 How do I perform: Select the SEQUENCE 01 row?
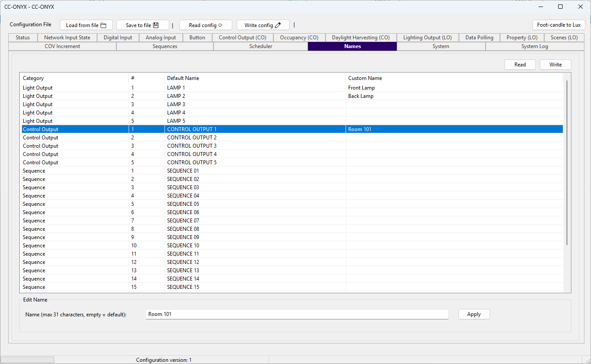pyautogui.click(x=292, y=171)
